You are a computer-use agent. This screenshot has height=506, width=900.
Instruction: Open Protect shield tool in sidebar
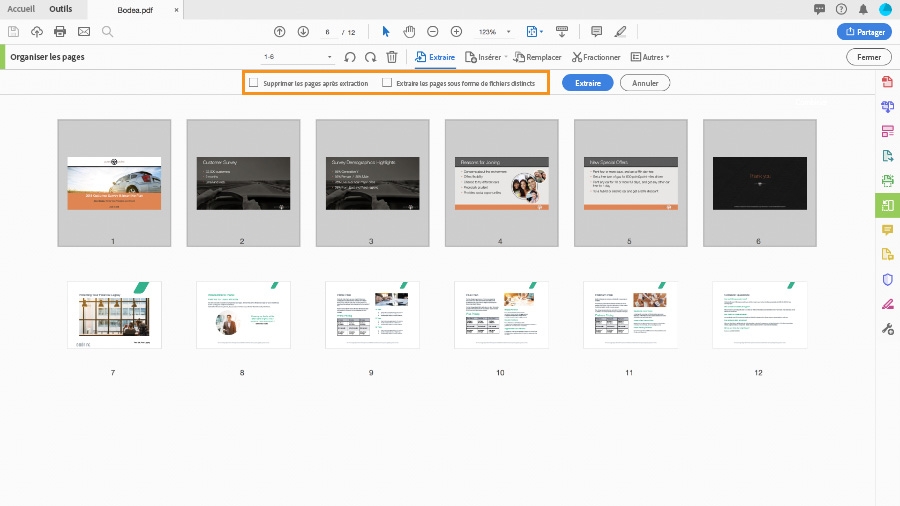coord(887,279)
